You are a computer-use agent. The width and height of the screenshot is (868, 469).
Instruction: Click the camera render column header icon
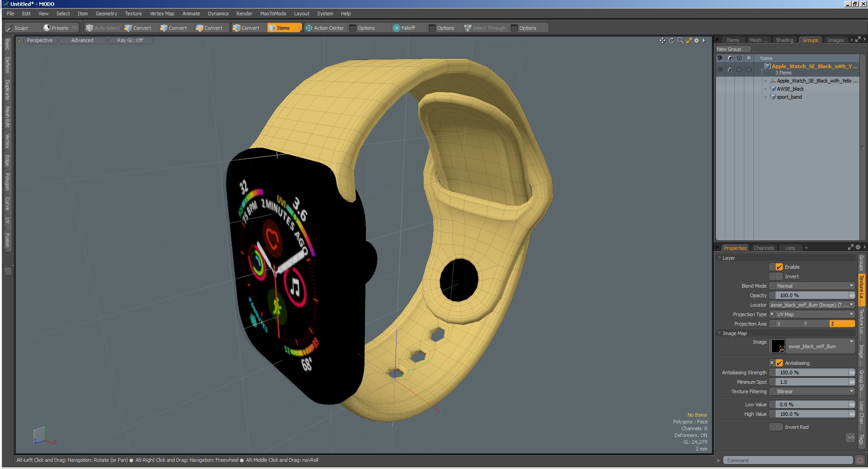pos(729,58)
